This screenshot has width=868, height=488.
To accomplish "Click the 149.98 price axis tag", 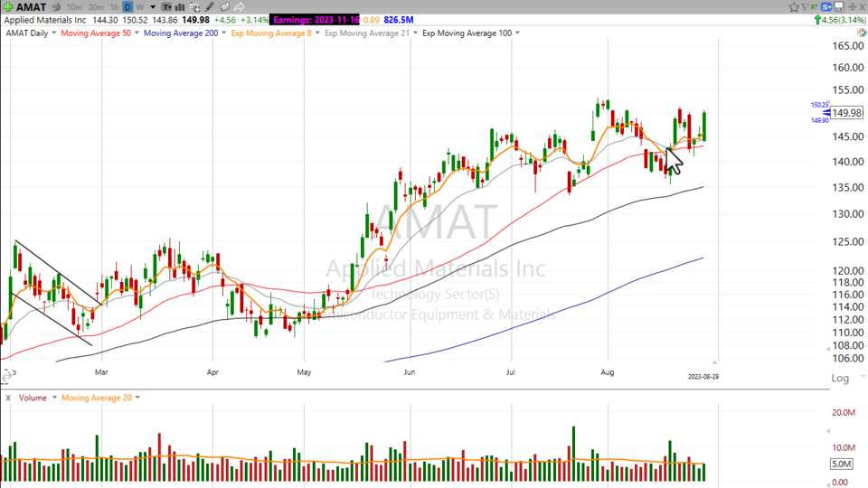I will [x=846, y=113].
